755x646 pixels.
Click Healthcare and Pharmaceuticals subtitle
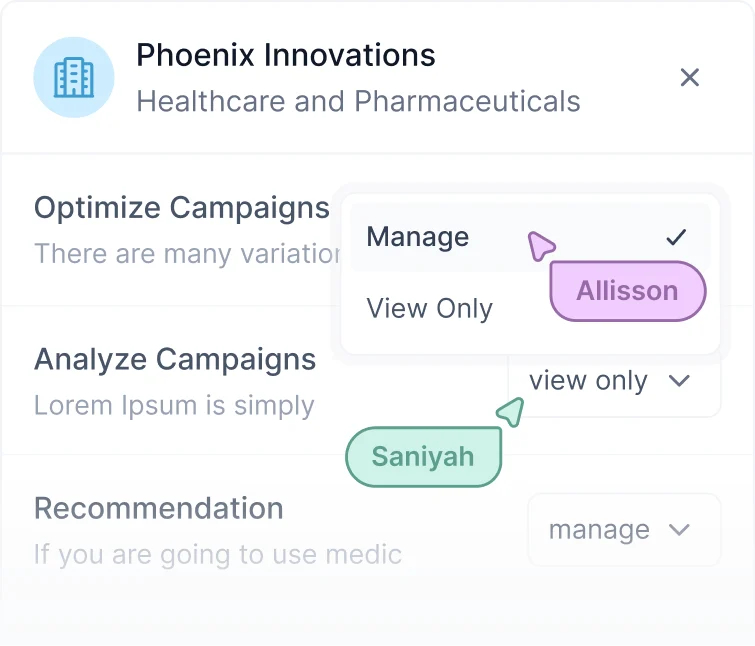coord(358,102)
